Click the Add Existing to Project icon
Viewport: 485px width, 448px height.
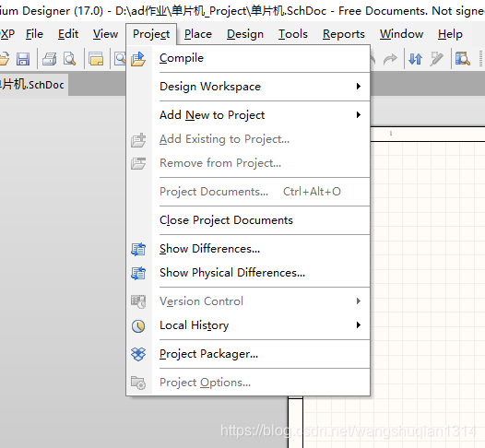point(138,140)
